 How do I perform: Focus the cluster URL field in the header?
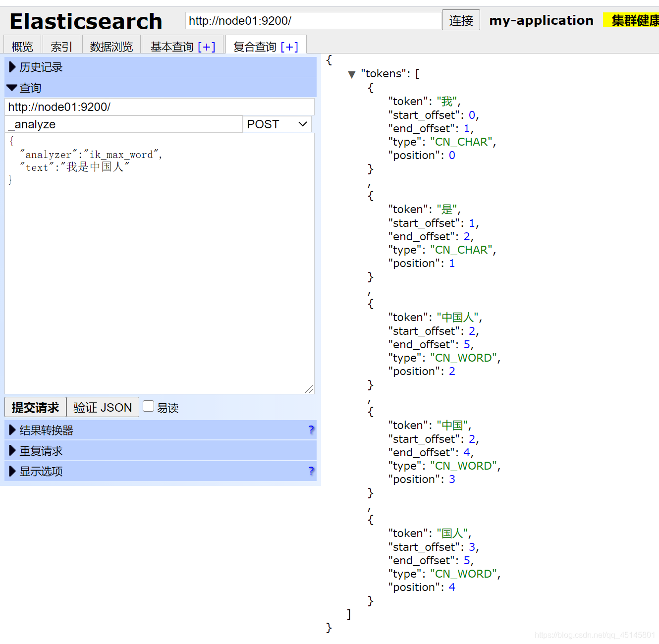[313, 20]
